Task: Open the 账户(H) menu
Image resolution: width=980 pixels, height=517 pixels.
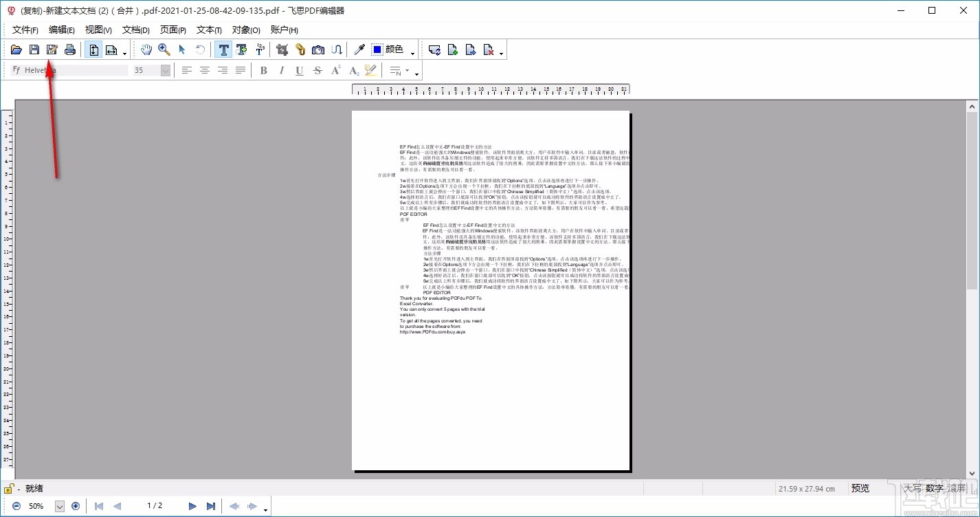Action: tap(285, 30)
